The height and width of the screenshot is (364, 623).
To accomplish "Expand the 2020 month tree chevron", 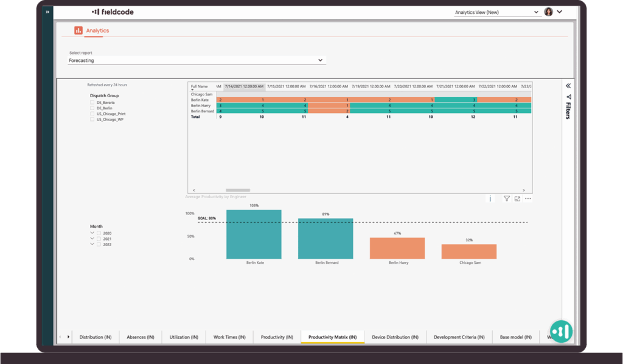I will click(92, 233).
